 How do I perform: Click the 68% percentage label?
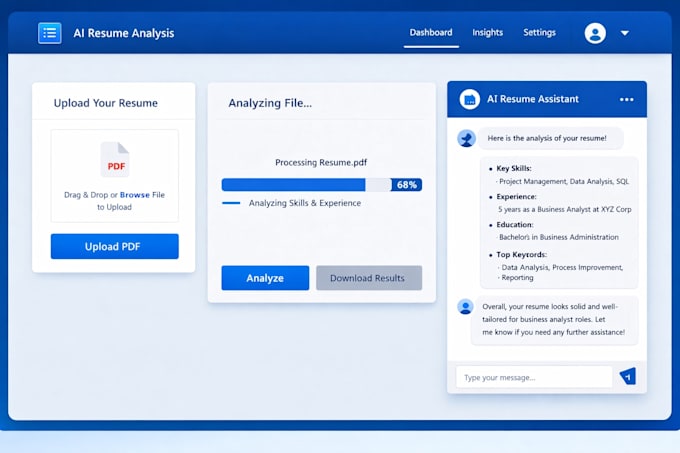click(406, 185)
